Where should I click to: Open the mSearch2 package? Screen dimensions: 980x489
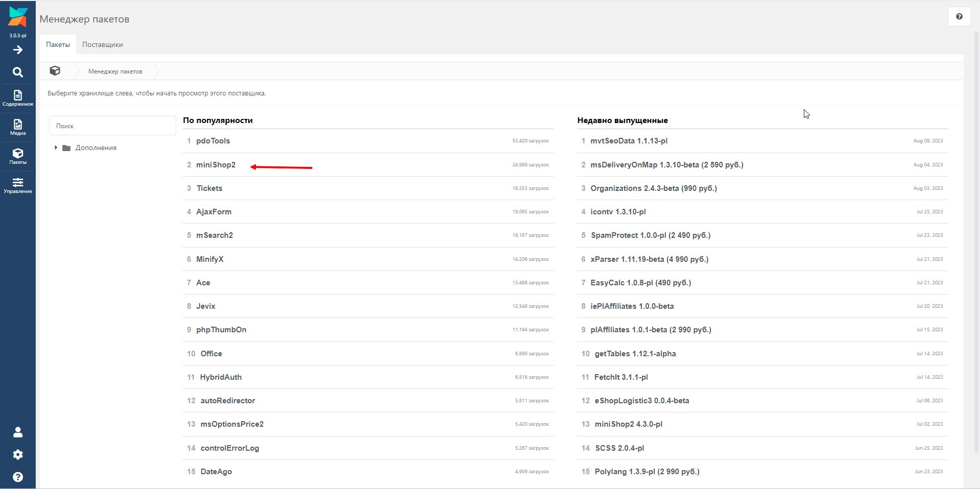point(214,235)
